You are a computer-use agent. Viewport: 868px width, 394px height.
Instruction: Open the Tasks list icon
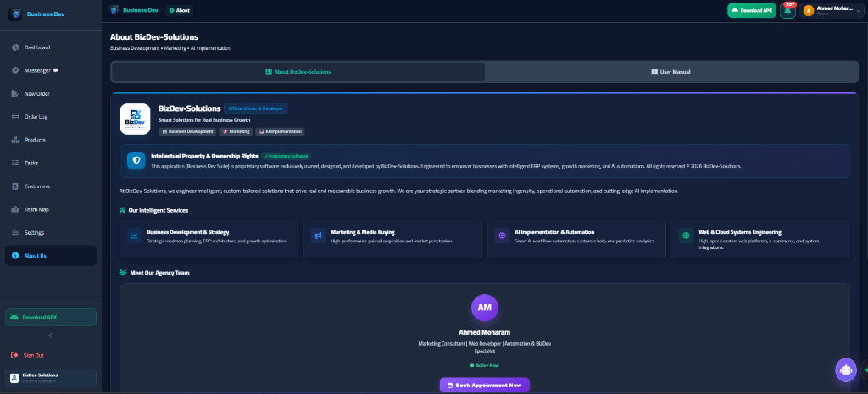tap(15, 163)
